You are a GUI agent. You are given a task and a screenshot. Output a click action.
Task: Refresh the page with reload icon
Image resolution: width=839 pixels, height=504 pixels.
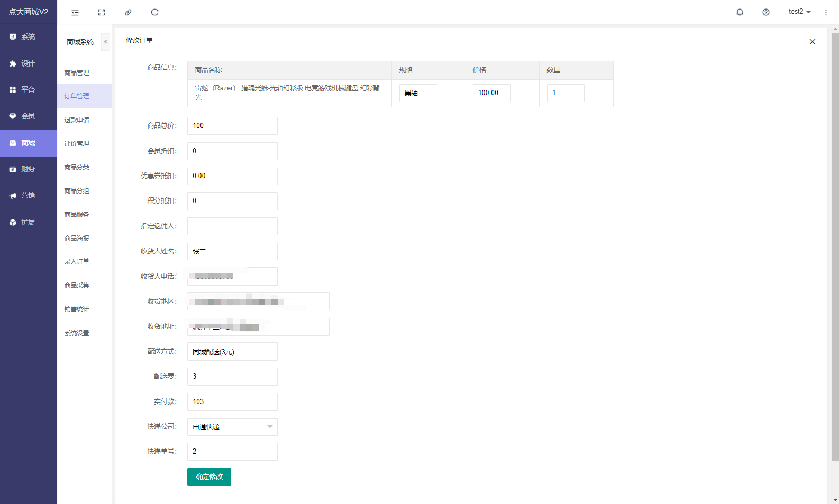tap(154, 12)
